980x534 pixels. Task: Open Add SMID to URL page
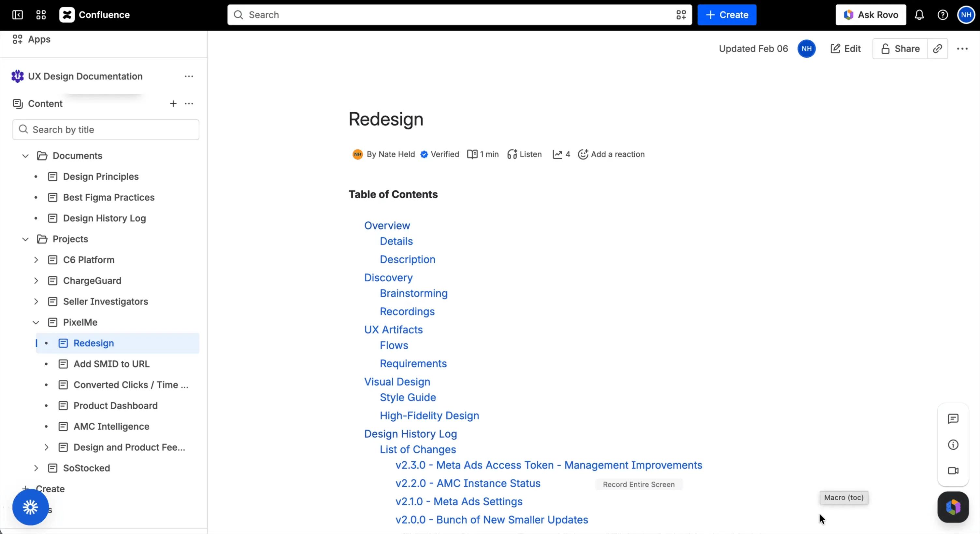point(111,364)
